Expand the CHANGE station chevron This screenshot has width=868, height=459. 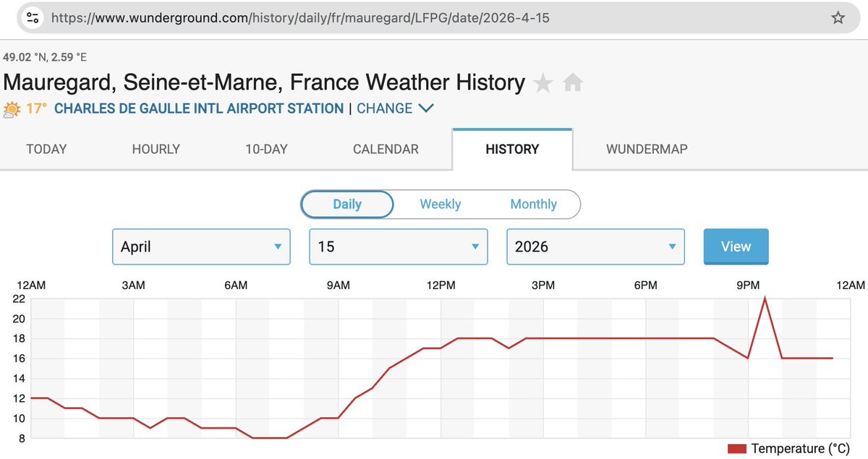click(x=426, y=108)
